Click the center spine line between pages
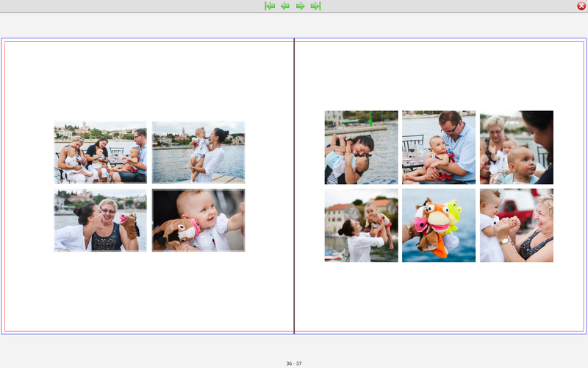The width and height of the screenshot is (588, 368). [294, 294]
